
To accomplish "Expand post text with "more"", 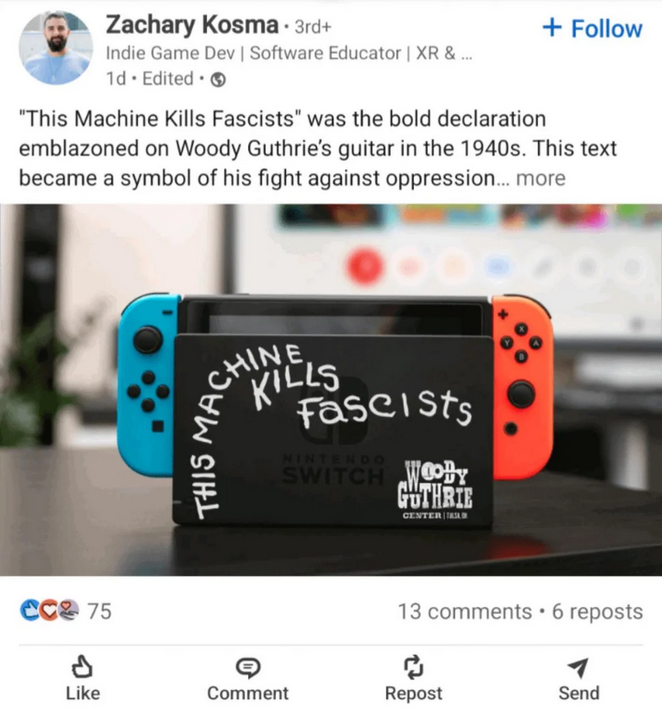I will 541,178.
